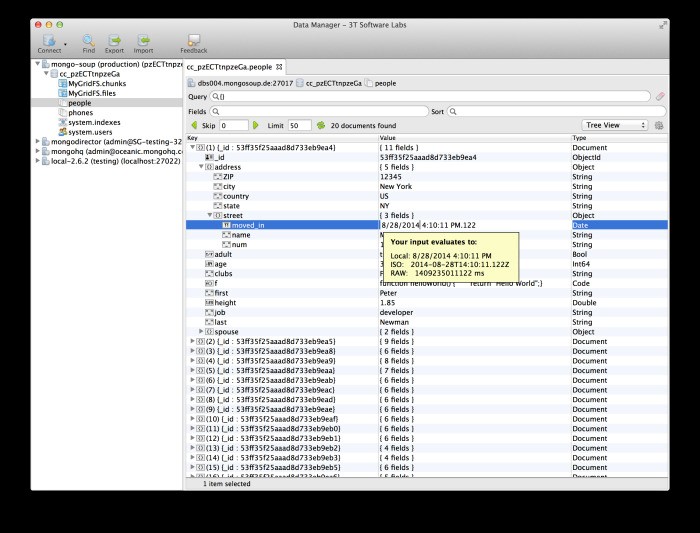Click the cc_pzECTtnpzeGa breadcrumb
The height and width of the screenshot is (533, 700).
tap(333, 83)
